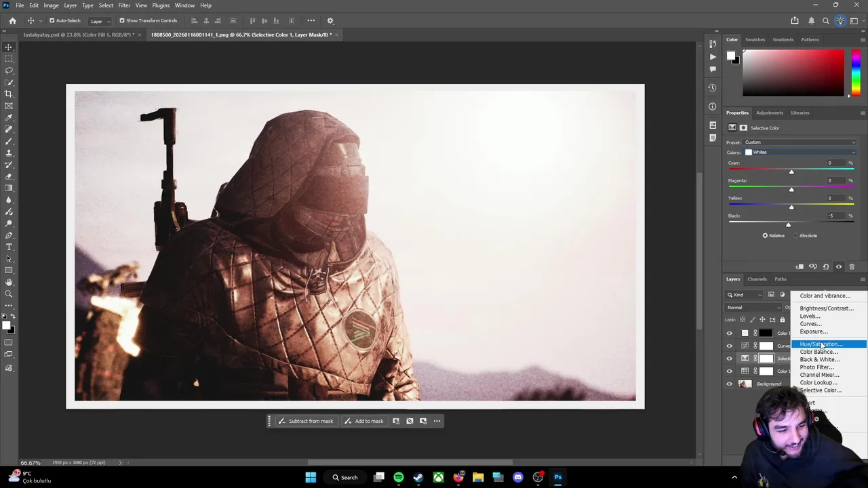Hide the Selective Color layer eye

coord(730,359)
